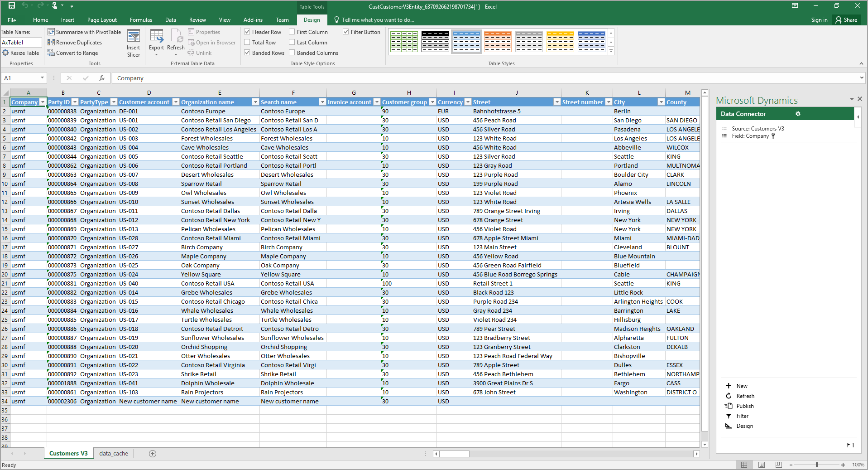This screenshot has height=470, width=868.
Task: Enable the Last Column checkbox
Action: click(x=292, y=42)
